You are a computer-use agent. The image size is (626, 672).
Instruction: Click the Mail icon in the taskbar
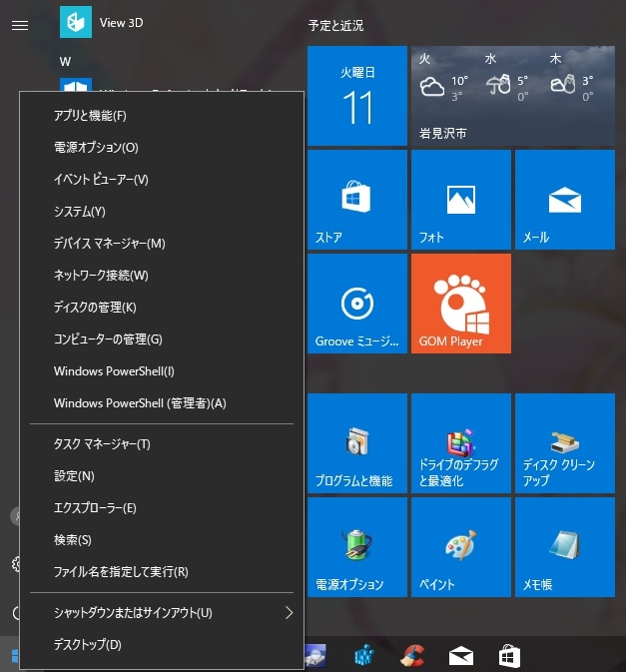461,656
